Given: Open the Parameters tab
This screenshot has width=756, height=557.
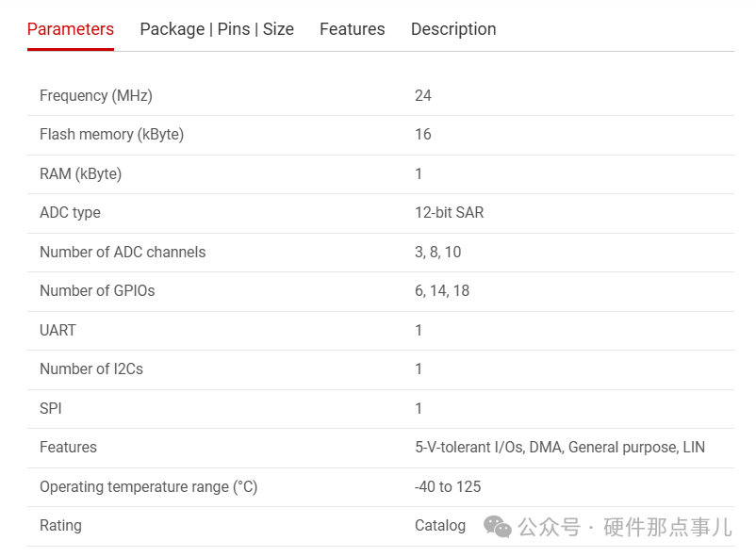Looking at the screenshot, I should tap(71, 29).
